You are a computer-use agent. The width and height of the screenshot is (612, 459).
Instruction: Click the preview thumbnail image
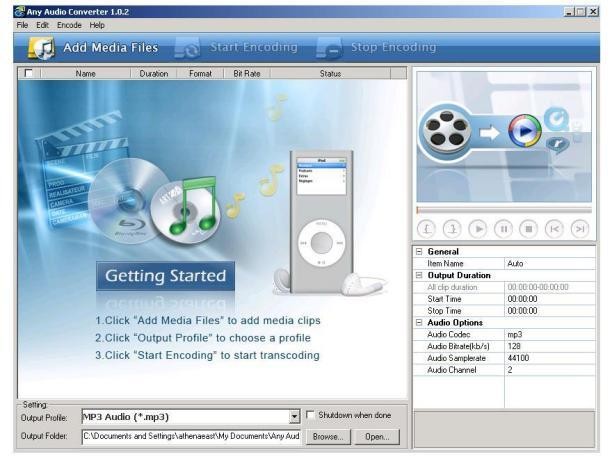point(504,137)
